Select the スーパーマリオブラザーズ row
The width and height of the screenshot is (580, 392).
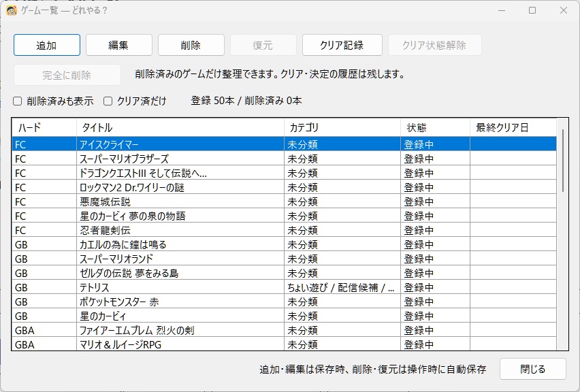pyautogui.click(x=284, y=159)
